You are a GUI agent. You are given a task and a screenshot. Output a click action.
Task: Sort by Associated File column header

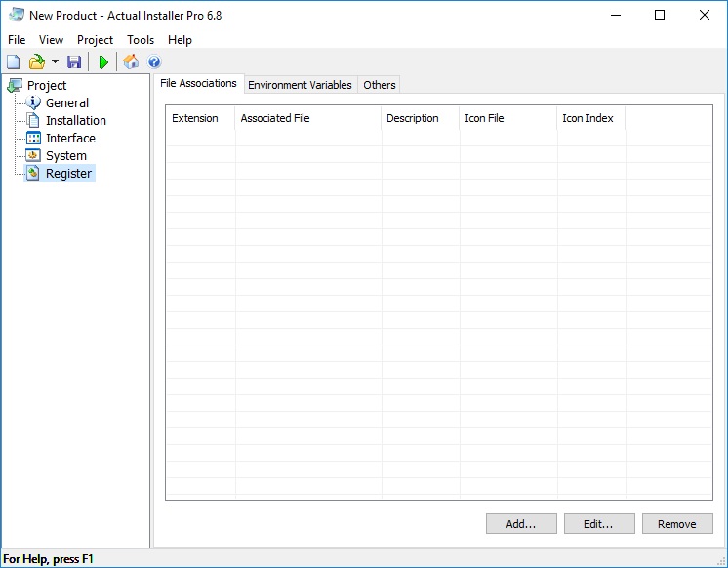pyautogui.click(x=307, y=118)
